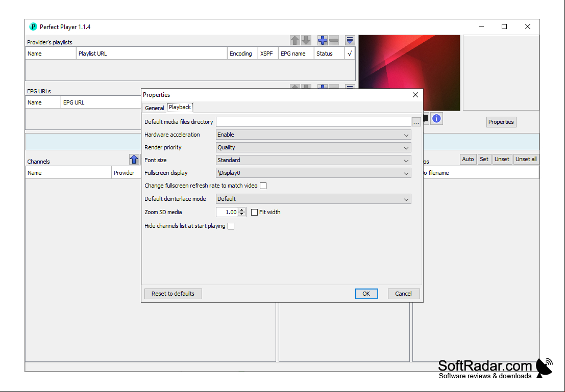
Task: Close the Properties dialog with X
Action: (x=415, y=95)
